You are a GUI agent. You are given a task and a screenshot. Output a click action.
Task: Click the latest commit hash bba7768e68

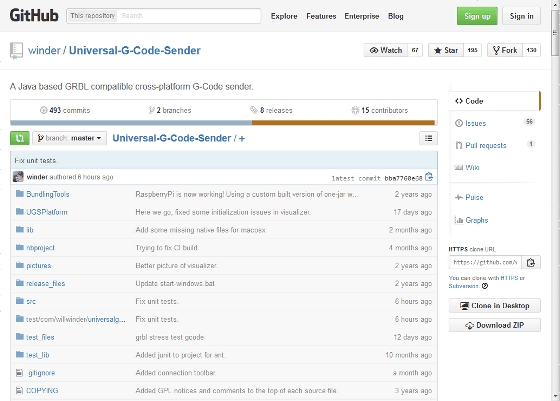(x=403, y=178)
